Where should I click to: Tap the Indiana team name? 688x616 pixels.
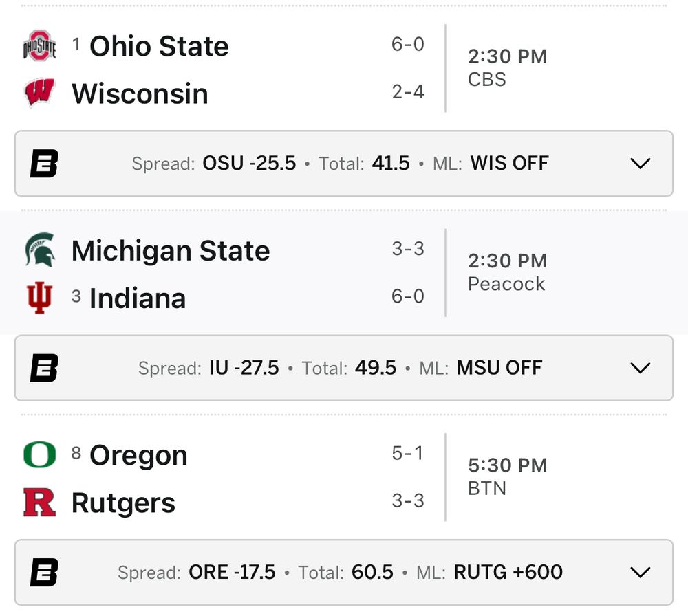138,298
